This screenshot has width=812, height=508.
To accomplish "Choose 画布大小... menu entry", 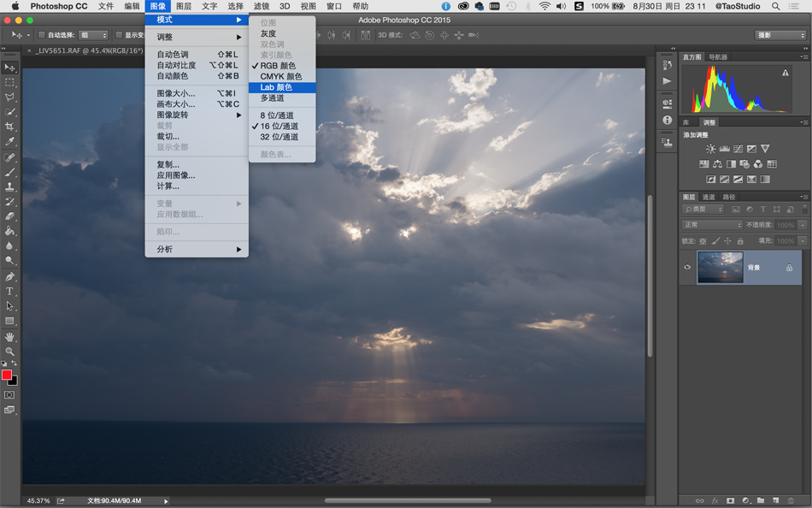I will click(x=197, y=104).
